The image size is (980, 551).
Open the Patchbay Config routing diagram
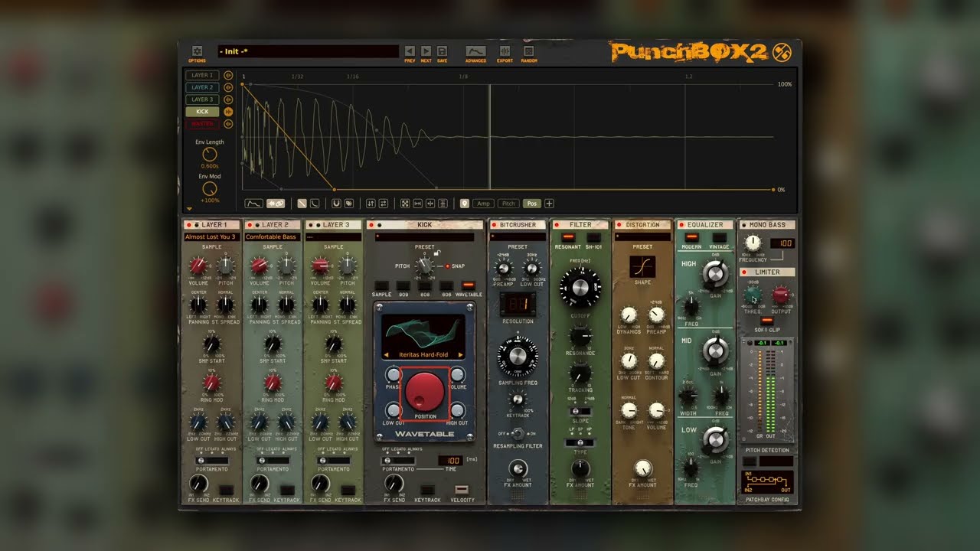pos(768,482)
